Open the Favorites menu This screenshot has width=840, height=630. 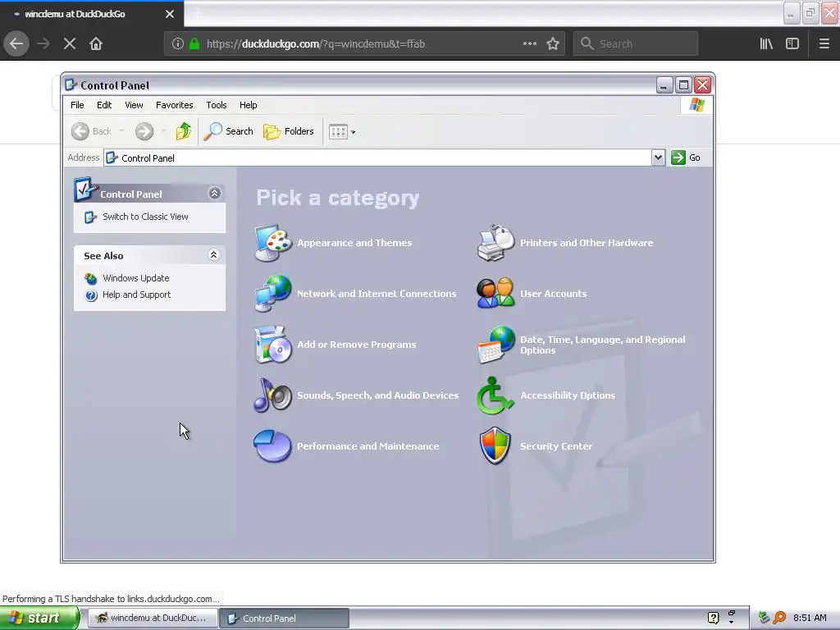point(174,105)
